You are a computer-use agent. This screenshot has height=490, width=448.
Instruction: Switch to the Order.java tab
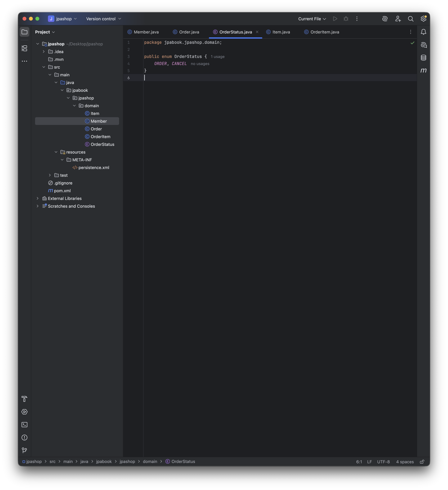point(189,32)
